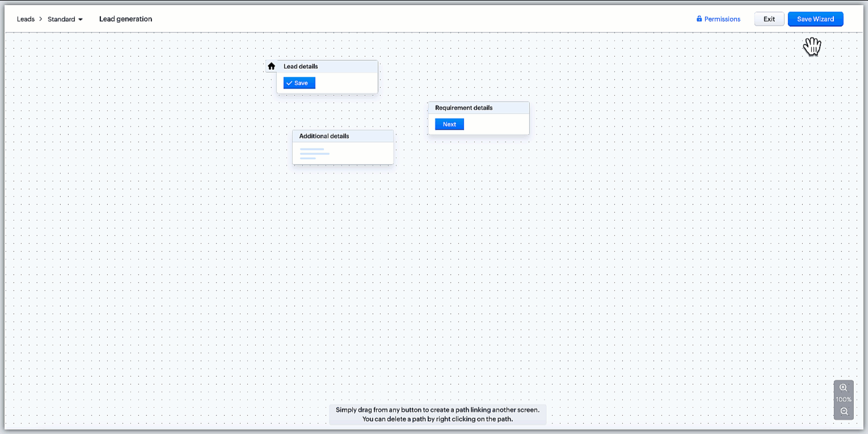Go back to Leads via the breadcrumb
The height and width of the screenshot is (434, 868).
coord(26,19)
